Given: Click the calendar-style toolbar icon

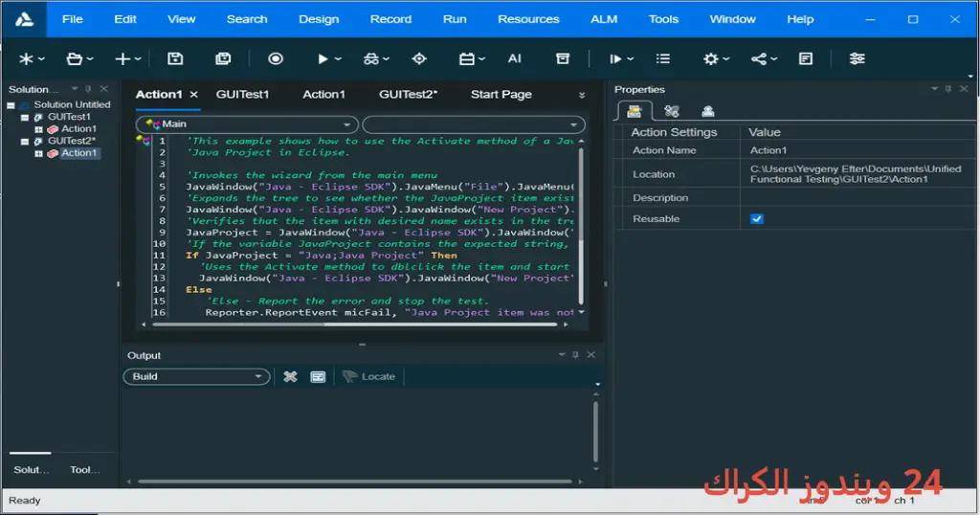Looking at the screenshot, I should click(467, 58).
